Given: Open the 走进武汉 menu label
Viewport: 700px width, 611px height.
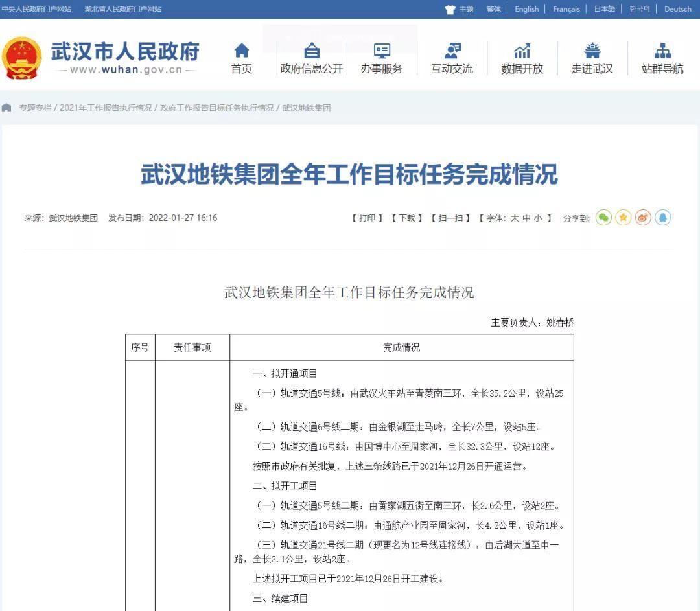Looking at the screenshot, I should (592, 69).
